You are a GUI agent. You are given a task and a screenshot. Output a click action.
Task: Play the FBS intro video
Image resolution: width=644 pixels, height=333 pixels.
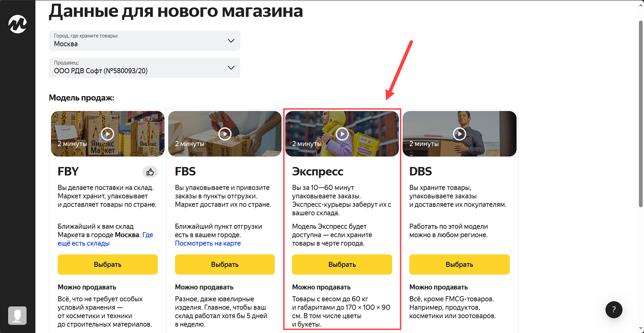point(225,134)
